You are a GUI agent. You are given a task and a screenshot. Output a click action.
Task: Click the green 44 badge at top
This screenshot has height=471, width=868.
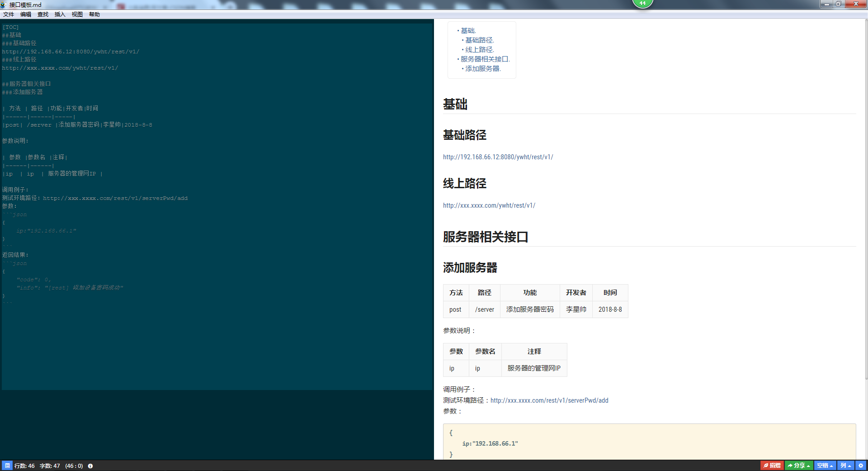(642, 4)
